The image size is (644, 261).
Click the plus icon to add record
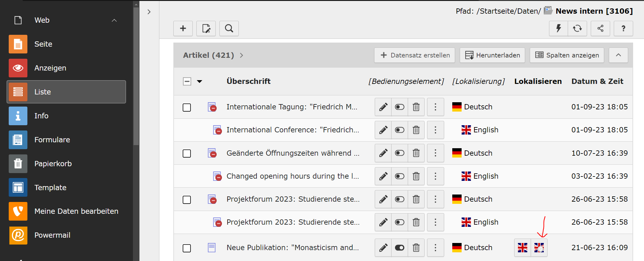pyautogui.click(x=183, y=29)
